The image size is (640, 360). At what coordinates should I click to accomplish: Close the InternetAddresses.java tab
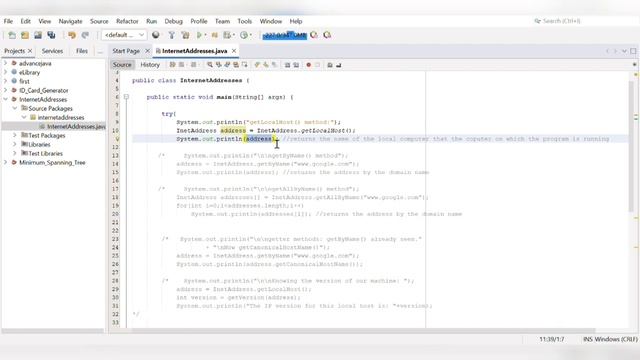(234, 51)
